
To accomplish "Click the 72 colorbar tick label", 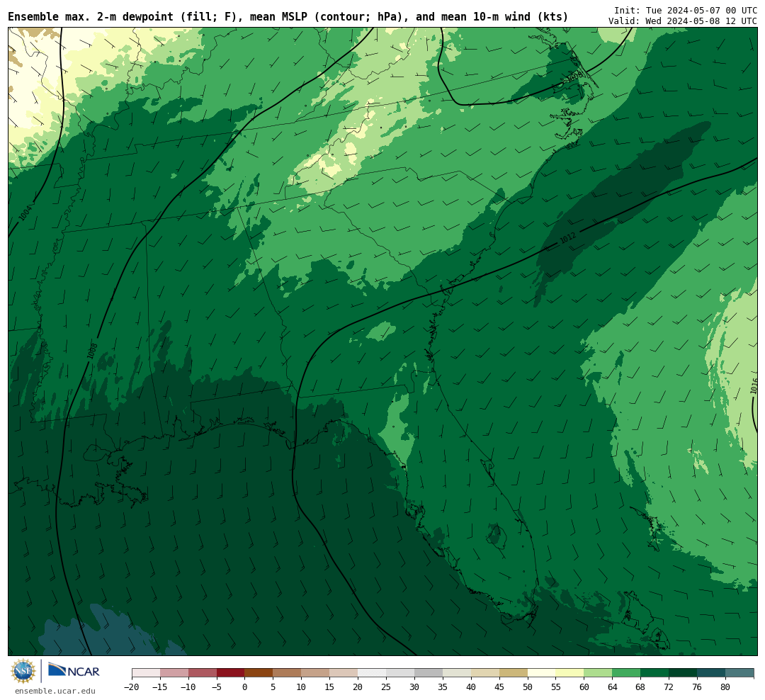I will tap(669, 687).
